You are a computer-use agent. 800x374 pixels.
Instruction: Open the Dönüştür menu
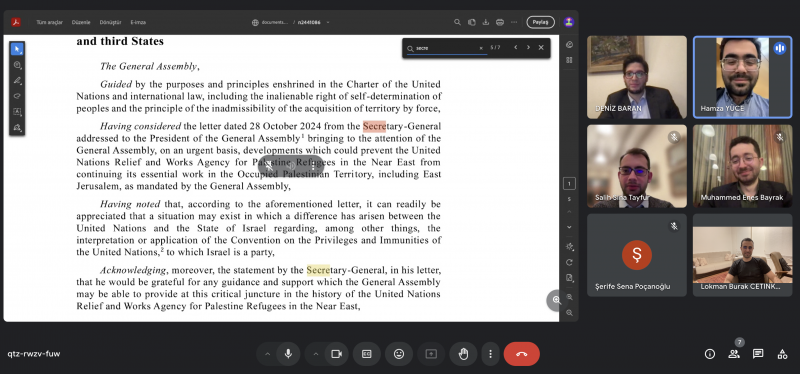click(x=111, y=22)
